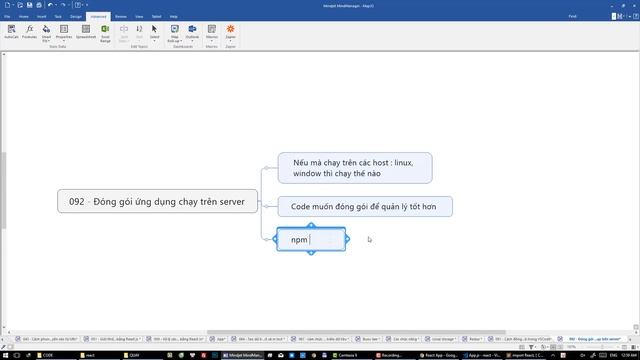Open the Smart Fill option

(x=46, y=33)
